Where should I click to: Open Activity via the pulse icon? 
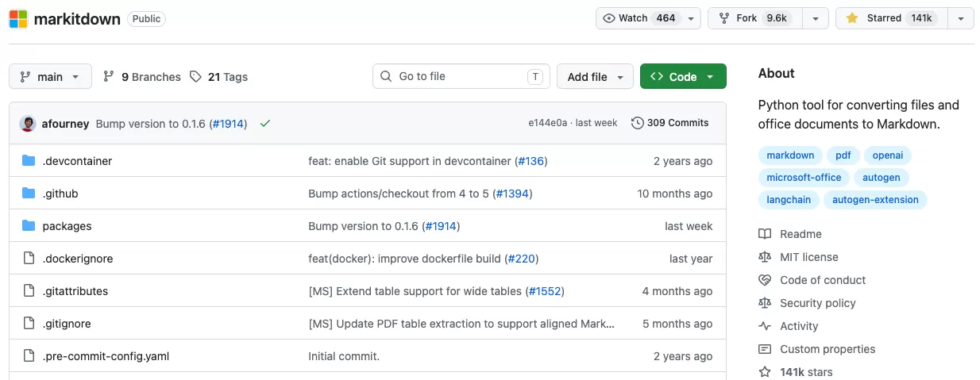coord(765,326)
